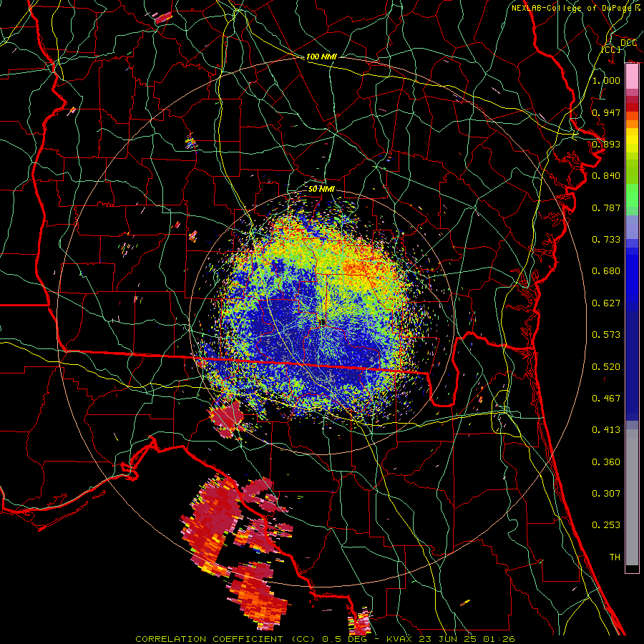Viewport: 644px width, 644px height.
Task: Click the (CC) label above the color scale
Action: (x=611, y=49)
